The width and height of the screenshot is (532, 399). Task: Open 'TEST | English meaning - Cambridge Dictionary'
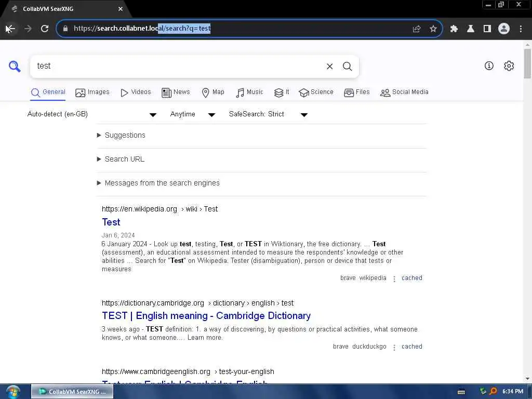click(x=206, y=316)
